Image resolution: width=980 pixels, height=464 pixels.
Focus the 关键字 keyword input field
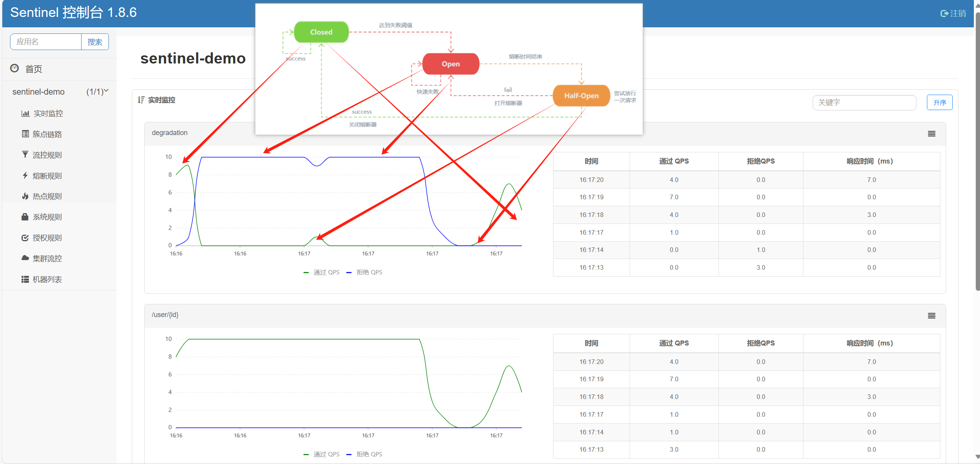864,103
